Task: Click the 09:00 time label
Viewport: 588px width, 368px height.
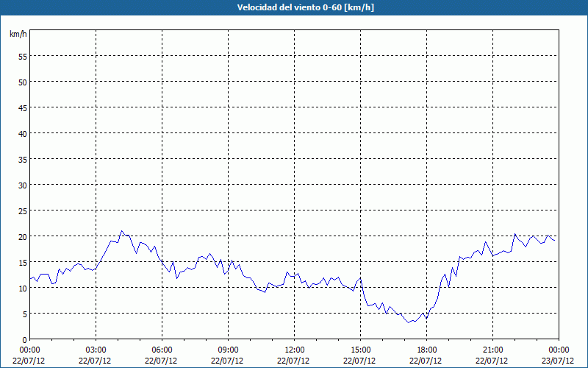Action: pos(228,350)
